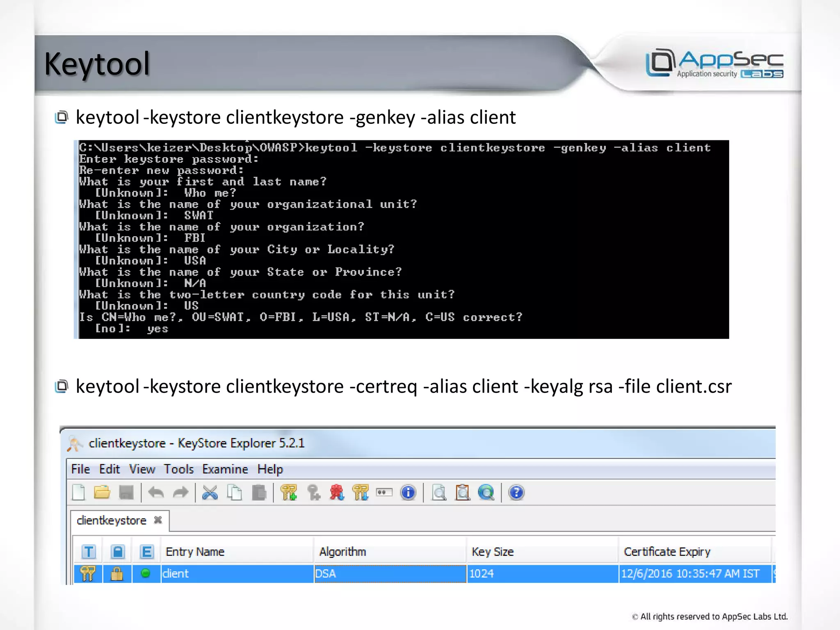This screenshot has width=840, height=630.
Task: Save keystore using the floppy disk icon
Action: (126, 493)
